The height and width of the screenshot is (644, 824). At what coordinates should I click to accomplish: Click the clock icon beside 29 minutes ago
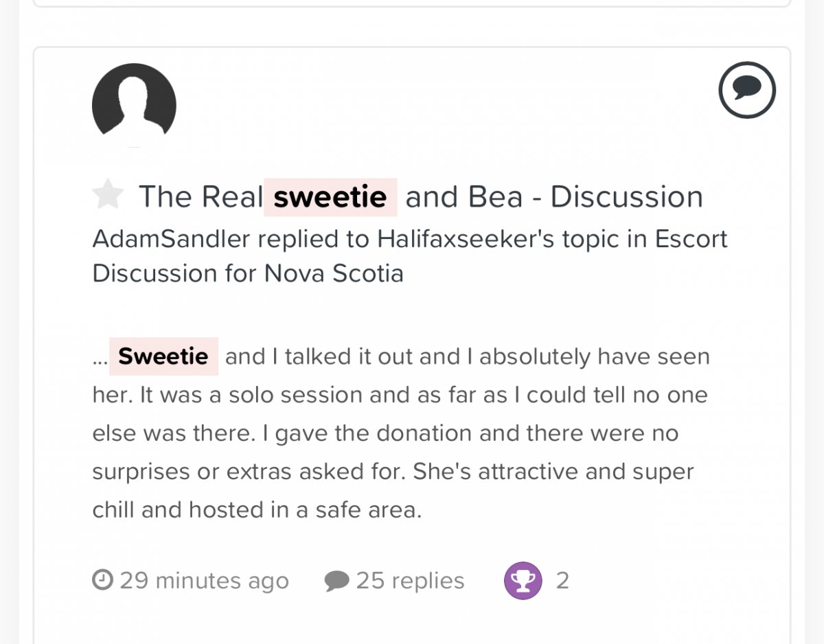coord(102,580)
